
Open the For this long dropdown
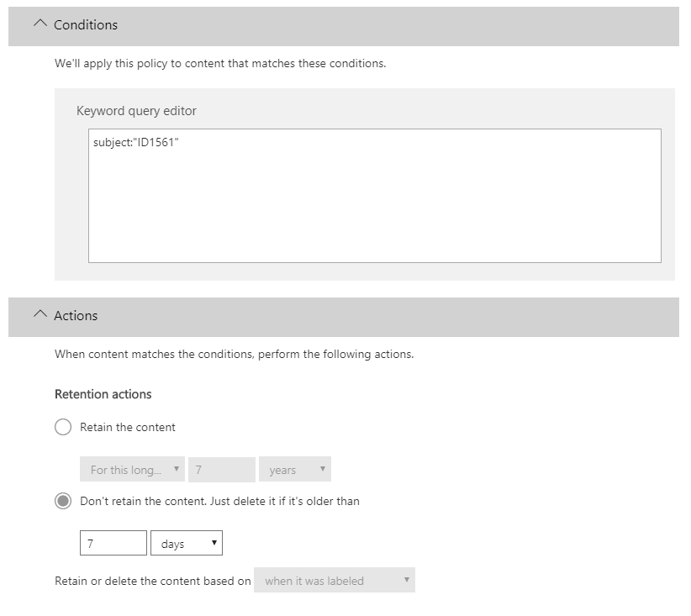pyautogui.click(x=132, y=469)
